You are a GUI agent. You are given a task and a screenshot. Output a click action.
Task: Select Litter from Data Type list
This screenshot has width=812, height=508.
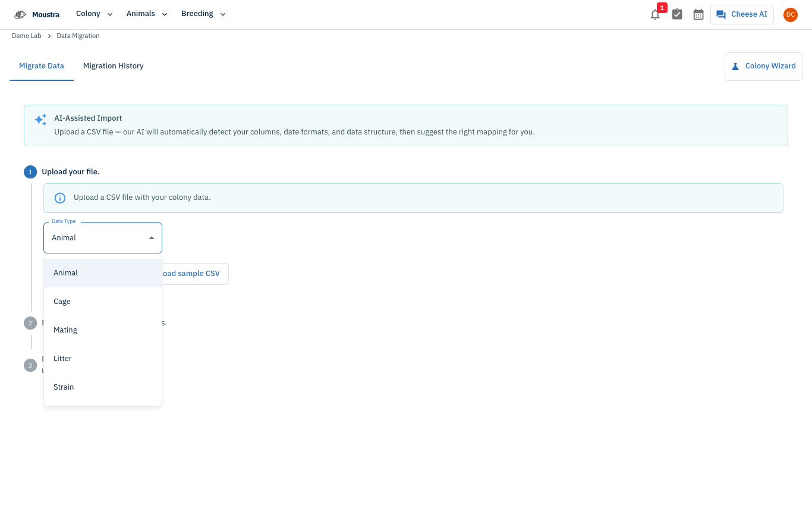coord(103,359)
